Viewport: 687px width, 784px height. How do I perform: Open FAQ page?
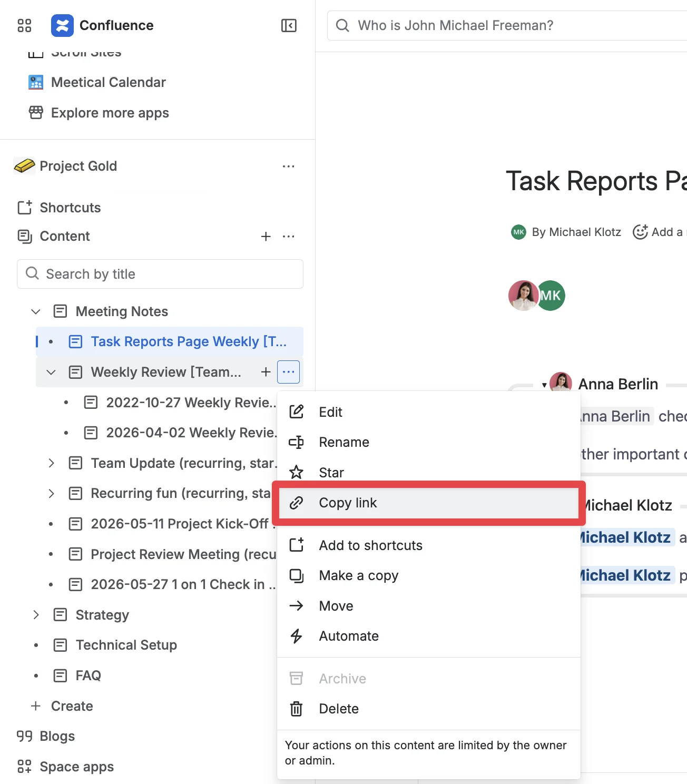[88, 675]
